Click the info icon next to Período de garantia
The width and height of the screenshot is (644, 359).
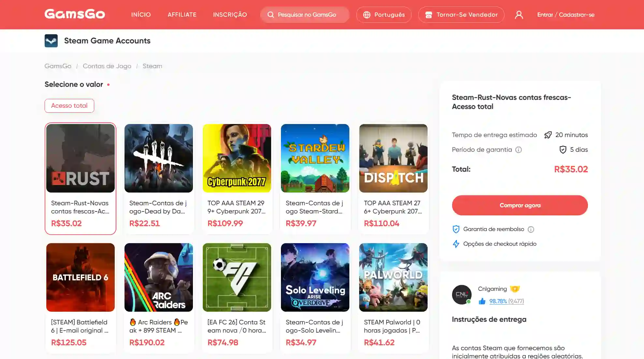pos(519,150)
